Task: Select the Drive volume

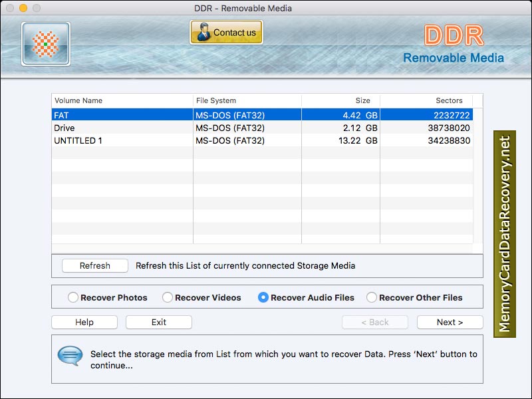Action: tap(133, 128)
